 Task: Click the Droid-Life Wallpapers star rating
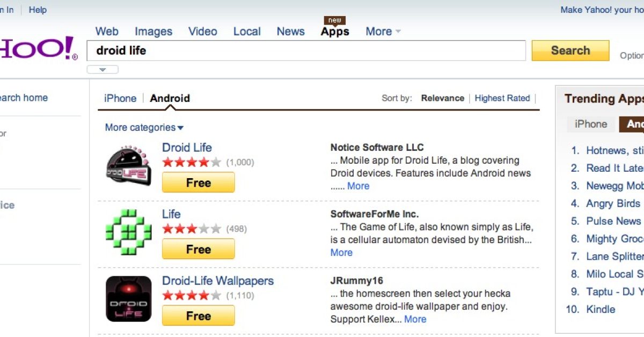tap(192, 295)
